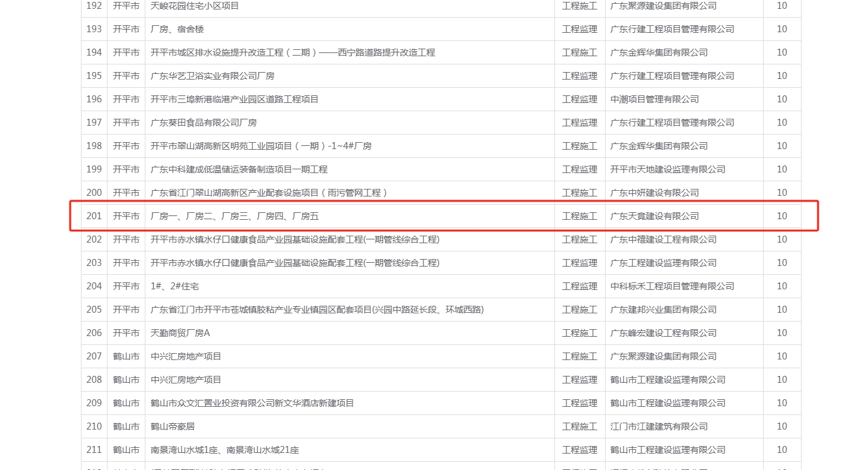Select project "广东华艺卫浴实业有限公司厂房"
The image size is (868, 470).
[212, 76]
